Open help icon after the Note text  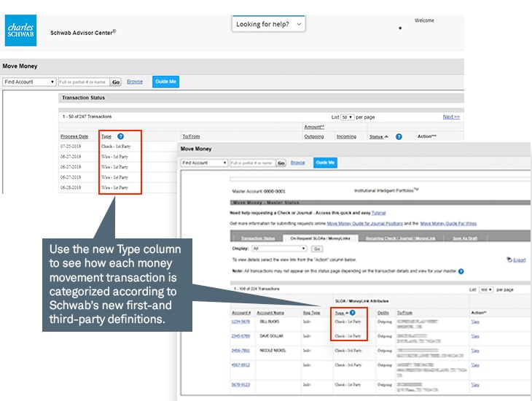[461, 271]
